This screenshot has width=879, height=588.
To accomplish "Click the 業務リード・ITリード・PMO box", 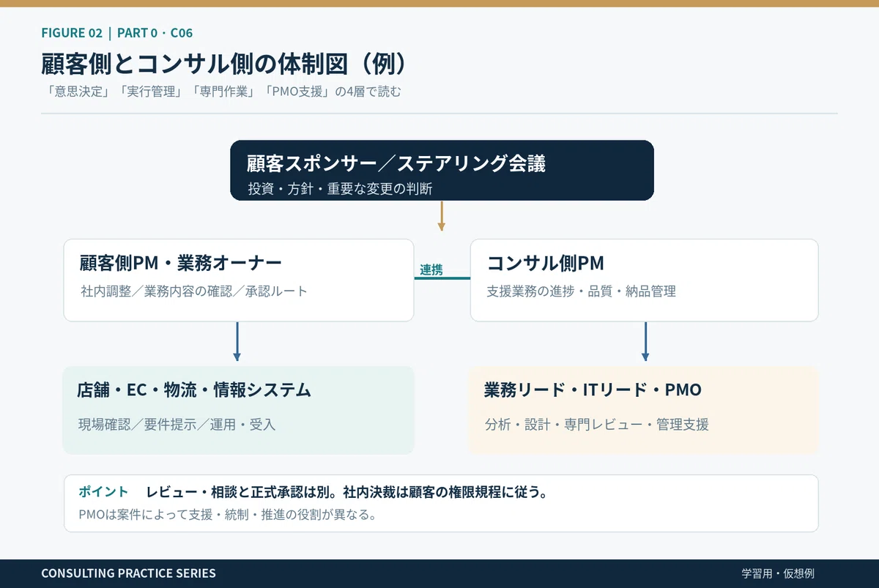I will click(644, 410).
